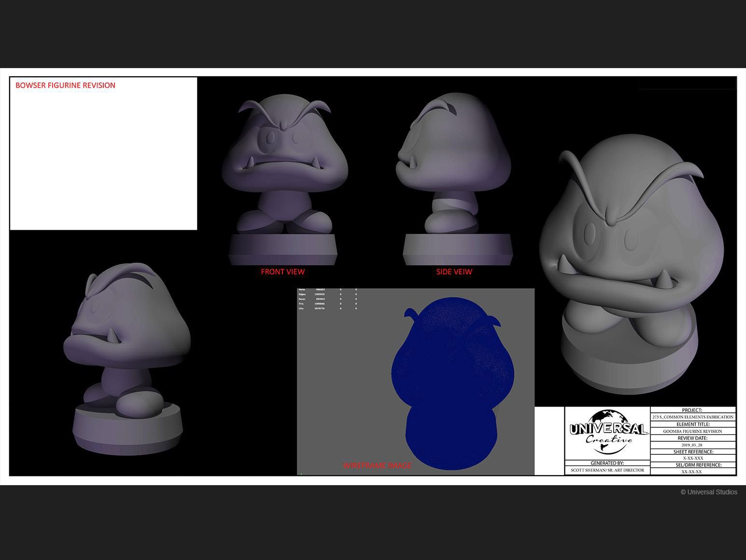Click the 'Edges:' stat row
Viewport: 746px width, 560px height.
(328, 294)
